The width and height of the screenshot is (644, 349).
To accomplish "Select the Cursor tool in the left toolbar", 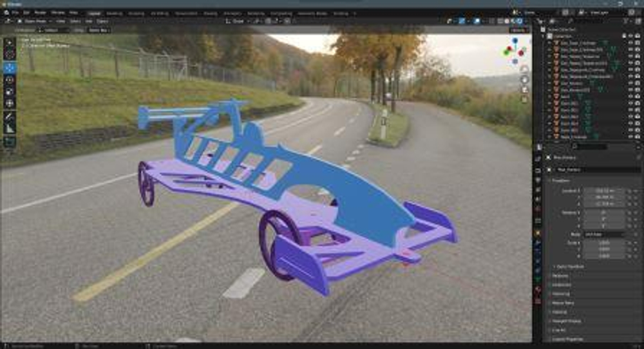I will pyautogui.click(x=10, y=55).
